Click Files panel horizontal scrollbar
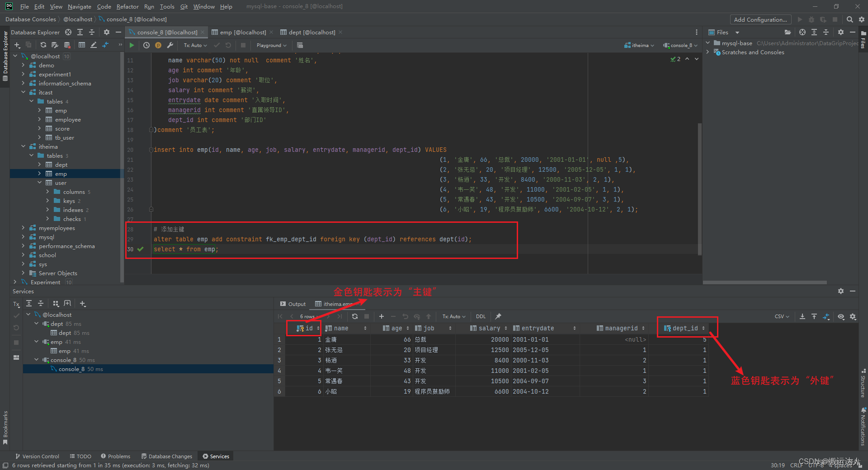868x470 pixels. pyautogui.click(x=765, y=282)
